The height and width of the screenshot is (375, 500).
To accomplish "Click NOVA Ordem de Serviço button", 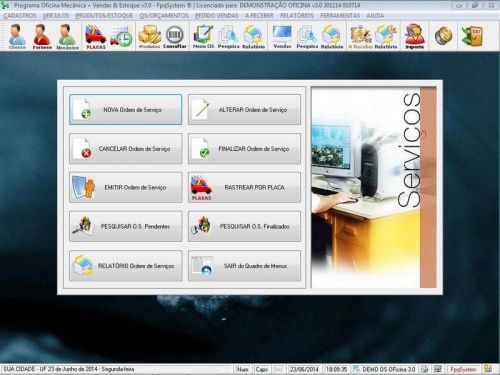I will click(x=126, y=109).
